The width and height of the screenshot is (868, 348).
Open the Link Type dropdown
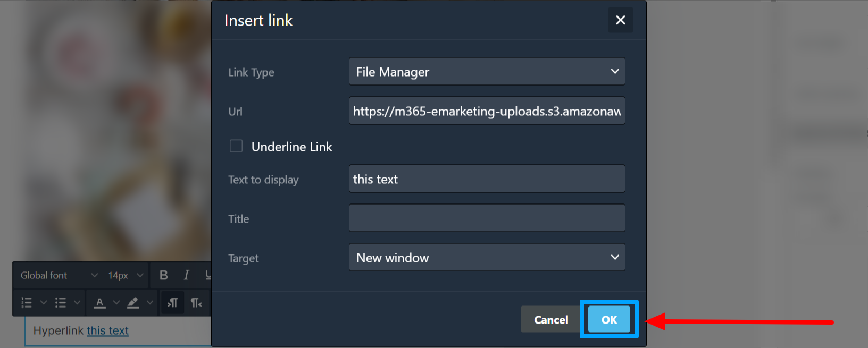click(x=487, y=72)
